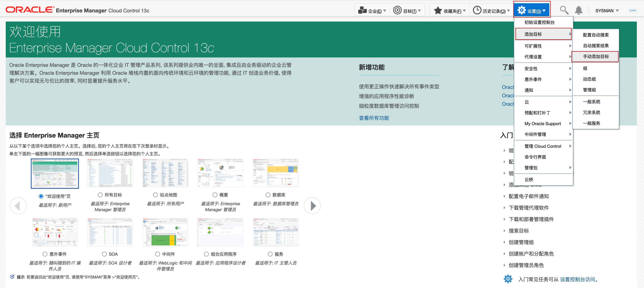The height and width of the screenshot is (288, 644).
Task: Click the 站点地图 preview thumbnail
Action: [165, 173]
